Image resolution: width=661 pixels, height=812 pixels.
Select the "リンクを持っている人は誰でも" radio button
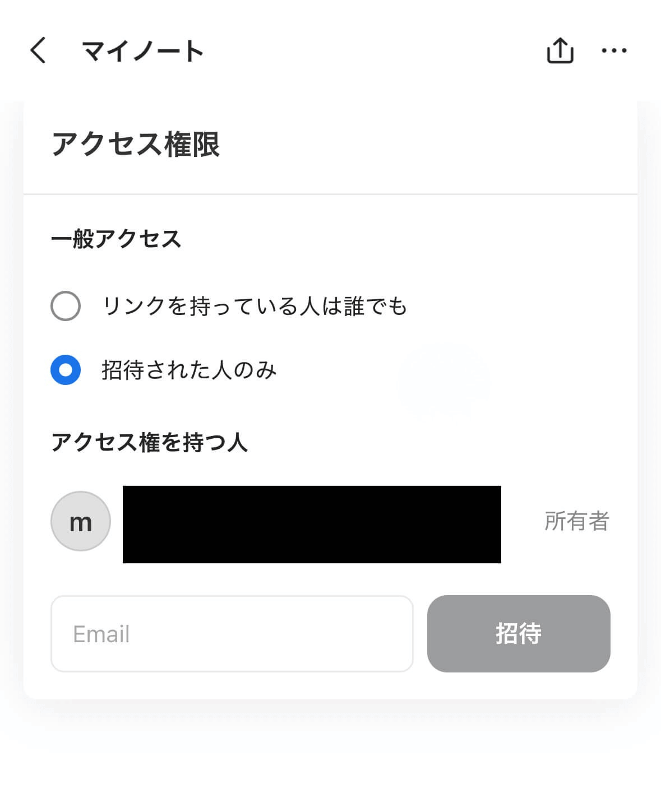click(x=66, y=306)
